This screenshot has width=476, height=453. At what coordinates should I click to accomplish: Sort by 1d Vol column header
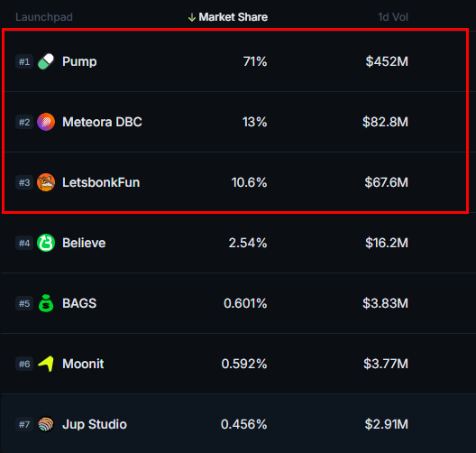[393, 17]
